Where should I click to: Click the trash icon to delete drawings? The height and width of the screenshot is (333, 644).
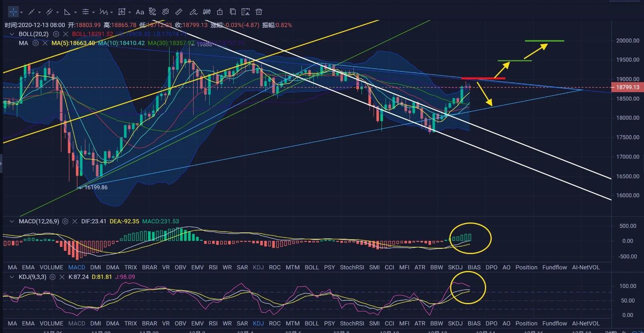(x=259, y=12)
